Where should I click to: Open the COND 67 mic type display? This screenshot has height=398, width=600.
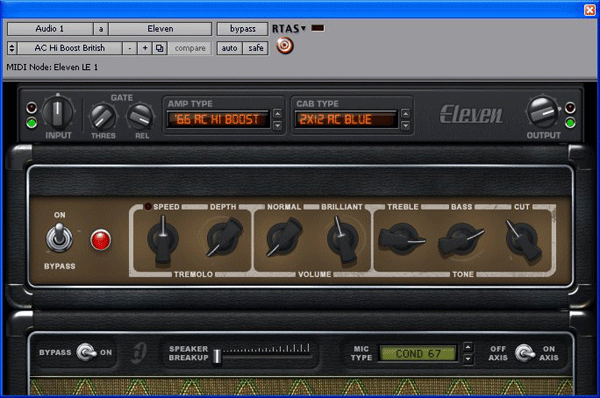tap(418, 354)
